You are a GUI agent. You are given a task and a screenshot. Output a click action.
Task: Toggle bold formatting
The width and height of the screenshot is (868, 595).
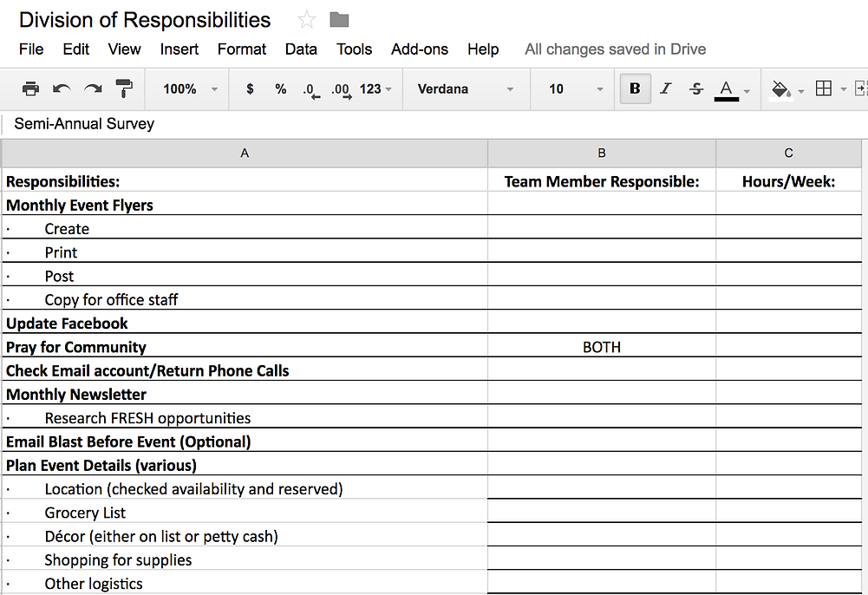(635, 88)
